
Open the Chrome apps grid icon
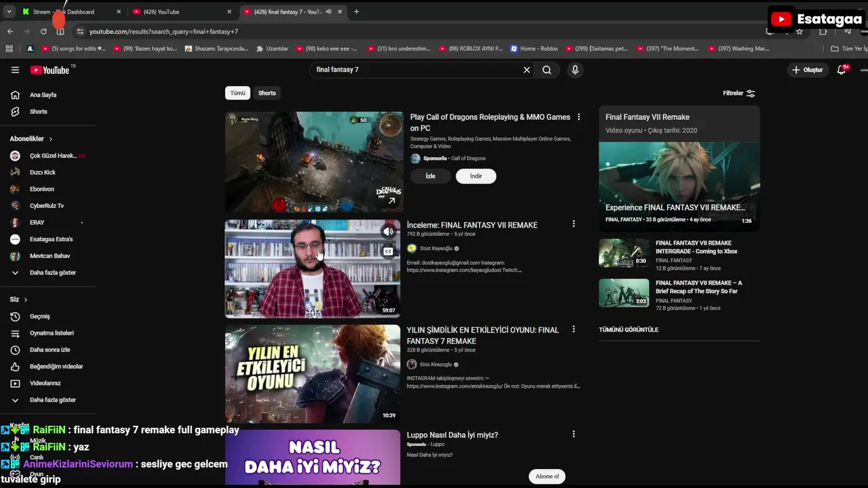(x=9, y=49)
